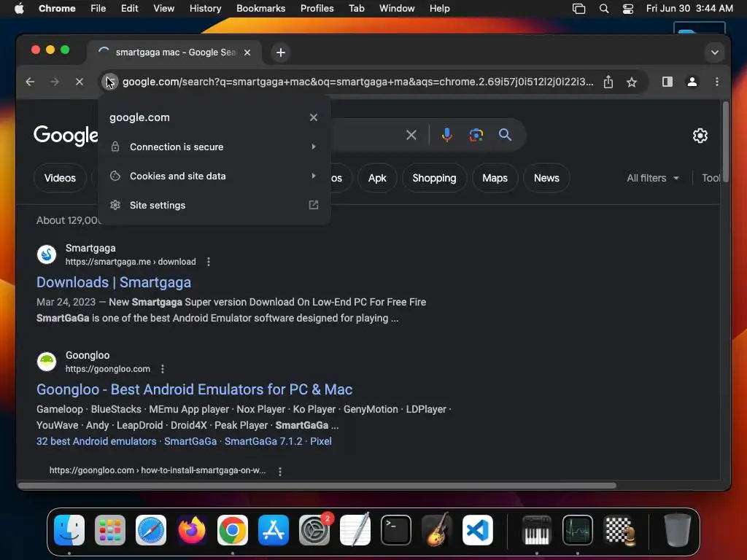Share this page via share icon
Screen dimensions: 747x560
(608, 82)
